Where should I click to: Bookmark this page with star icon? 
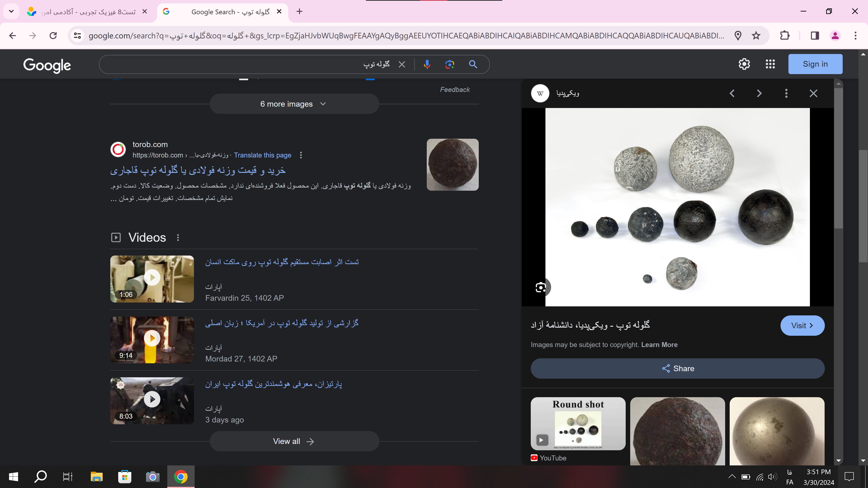coord(756,36)
